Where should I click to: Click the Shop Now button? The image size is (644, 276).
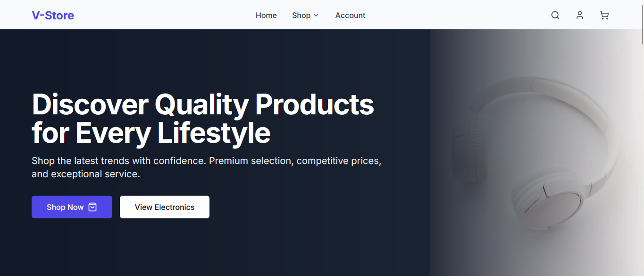[x=72, y=207]
